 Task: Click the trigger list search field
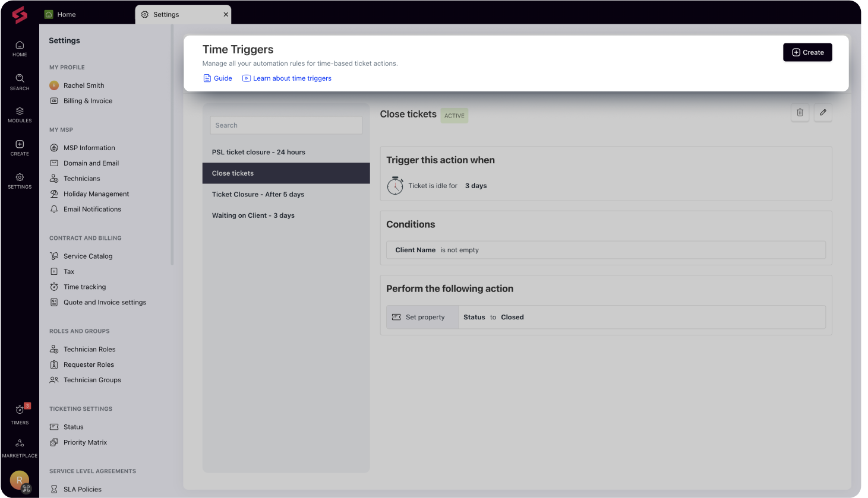(x=286, y=125)
